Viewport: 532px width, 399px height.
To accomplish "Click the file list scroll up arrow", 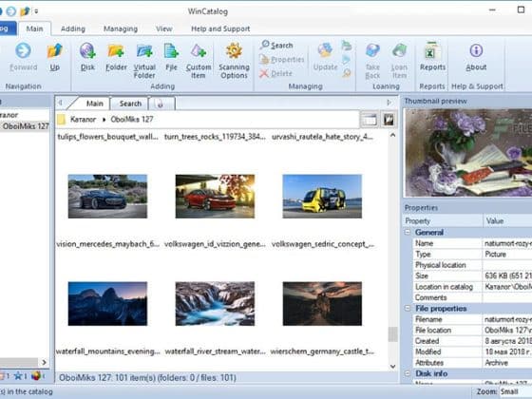I will pyautogui.click(x=392, y=135).
